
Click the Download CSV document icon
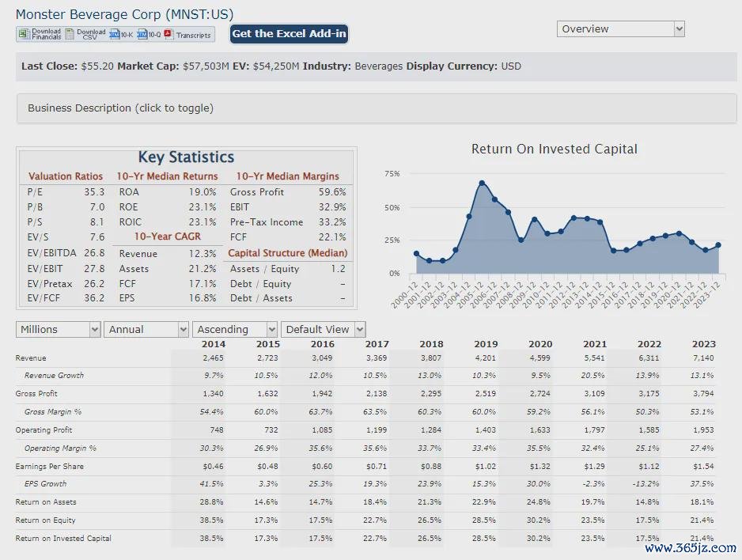coord(70,34)
